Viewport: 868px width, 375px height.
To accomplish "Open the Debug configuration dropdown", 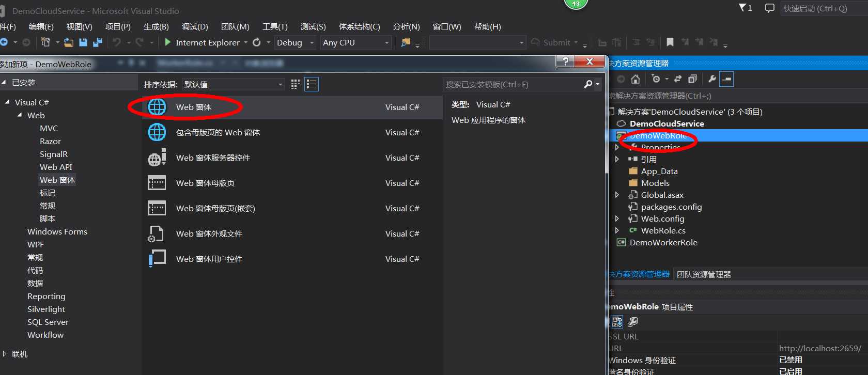I will pyautogui.click(x=295, y=42).
